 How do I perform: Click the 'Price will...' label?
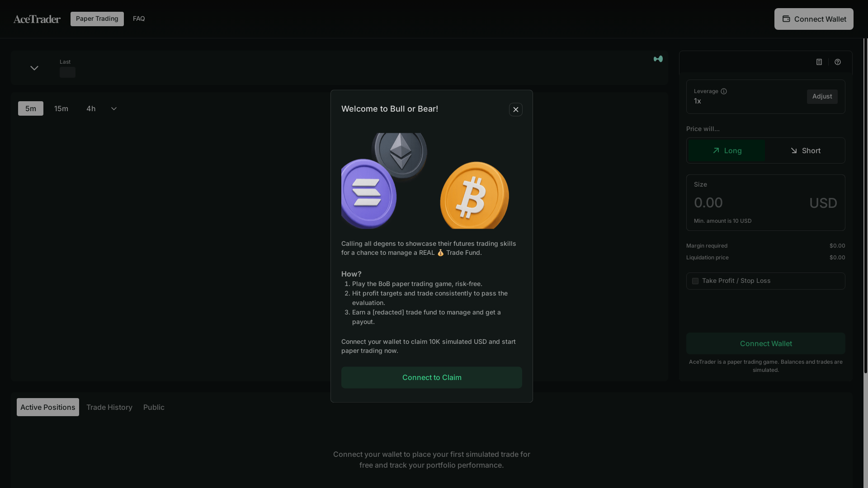pos(703,129)
